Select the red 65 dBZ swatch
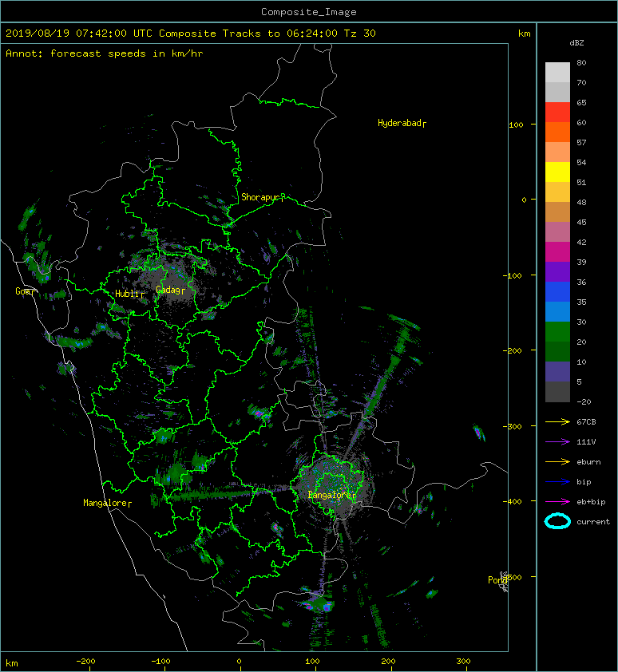 [557, 113]
